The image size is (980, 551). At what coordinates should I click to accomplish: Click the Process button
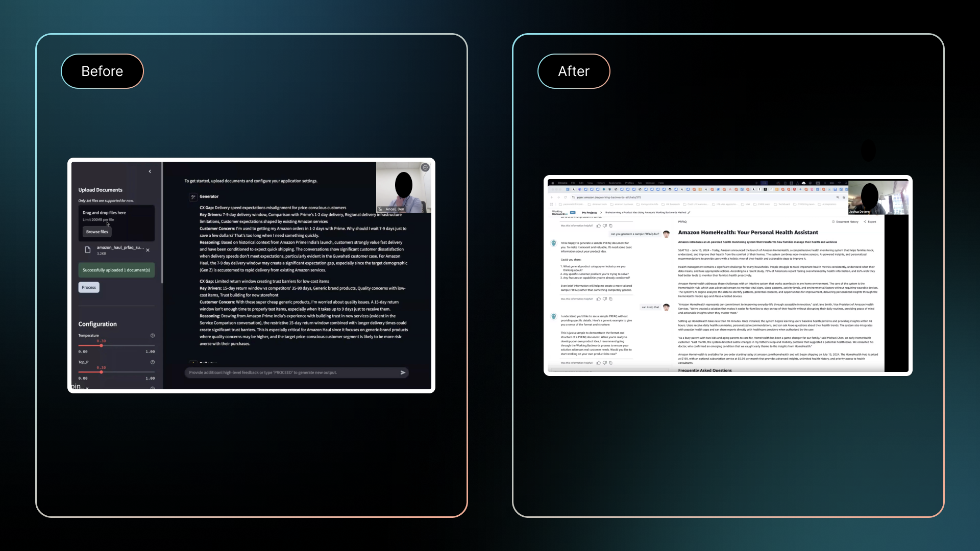[89, 287]
